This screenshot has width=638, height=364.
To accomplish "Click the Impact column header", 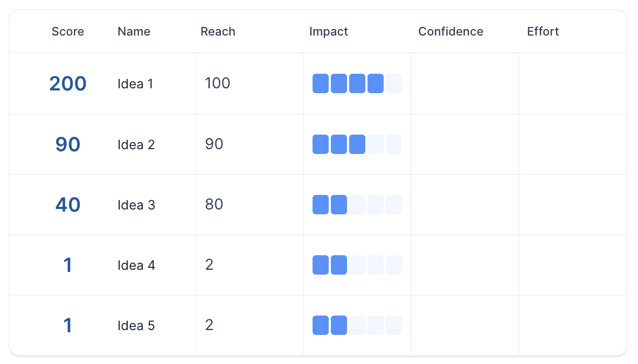I will [329, 31].
